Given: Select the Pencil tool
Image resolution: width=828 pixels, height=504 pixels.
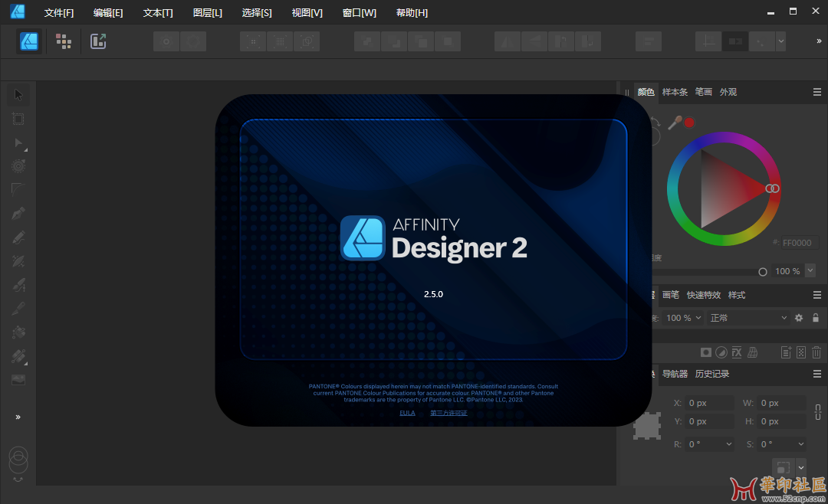Looking at the screenshot, I should coord(18,237).
